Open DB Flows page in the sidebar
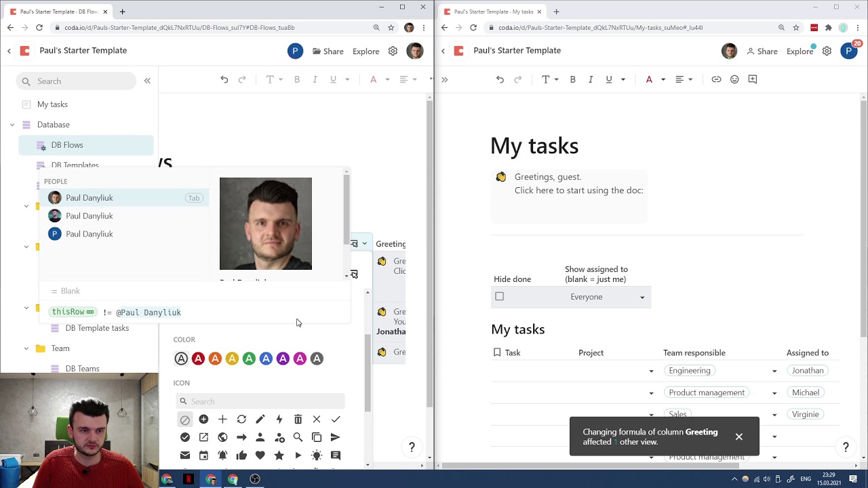Viewport: 868px width, 488px height. (x=86, y=145)
